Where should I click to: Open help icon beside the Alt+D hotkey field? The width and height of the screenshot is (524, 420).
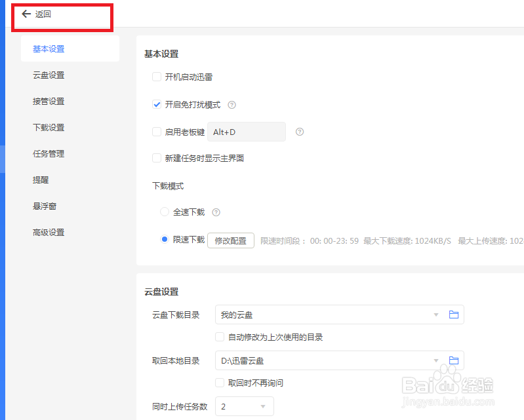300,132
